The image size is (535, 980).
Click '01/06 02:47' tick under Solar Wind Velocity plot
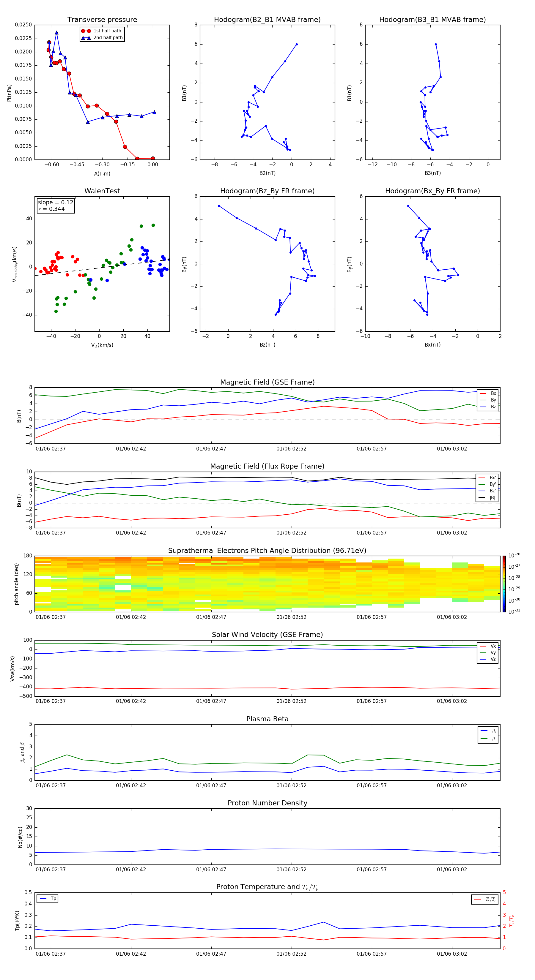click(x=211, y=701)
